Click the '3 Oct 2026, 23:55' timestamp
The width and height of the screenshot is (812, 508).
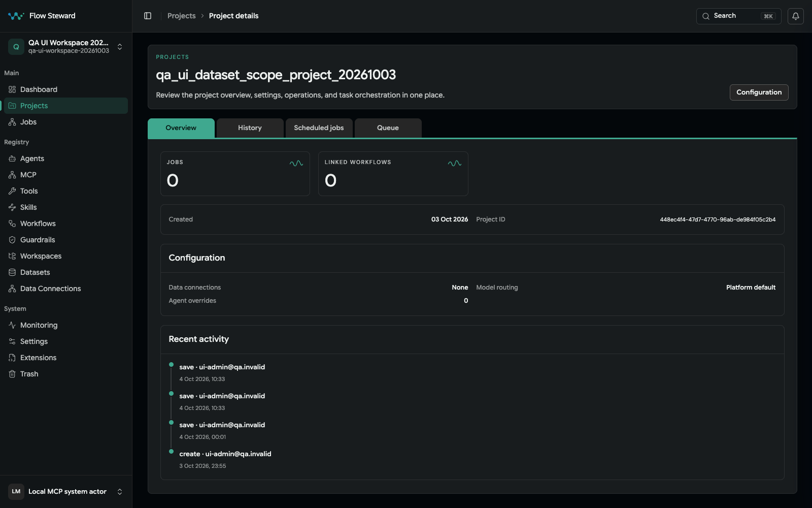[x=202, y=466]
